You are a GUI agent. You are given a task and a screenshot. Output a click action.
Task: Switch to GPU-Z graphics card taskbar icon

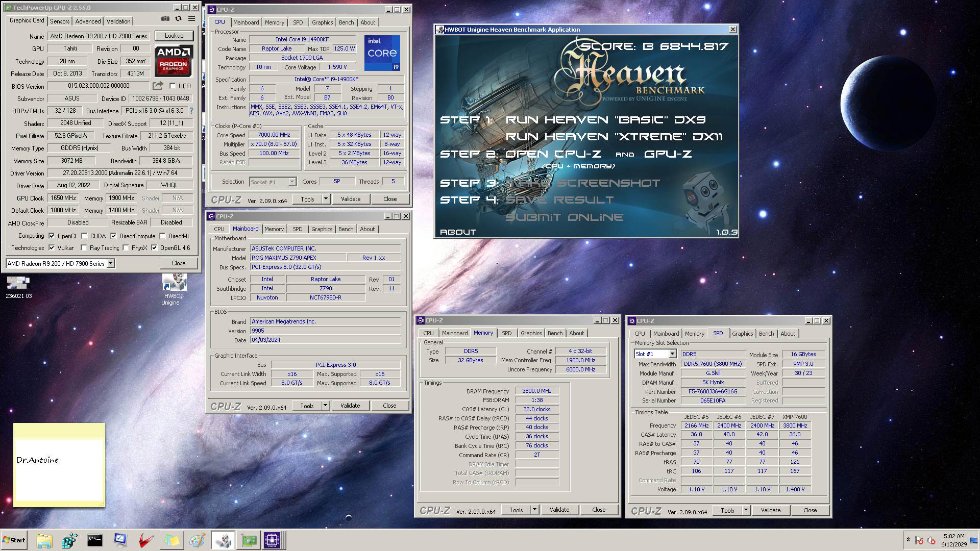point(249,540)
